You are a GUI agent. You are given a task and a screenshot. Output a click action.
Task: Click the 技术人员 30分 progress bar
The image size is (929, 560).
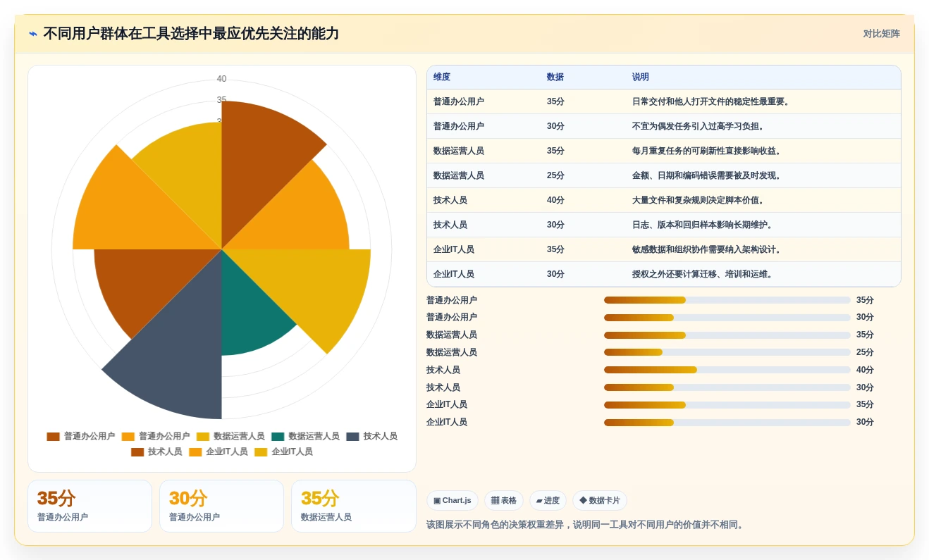point(727,387)
